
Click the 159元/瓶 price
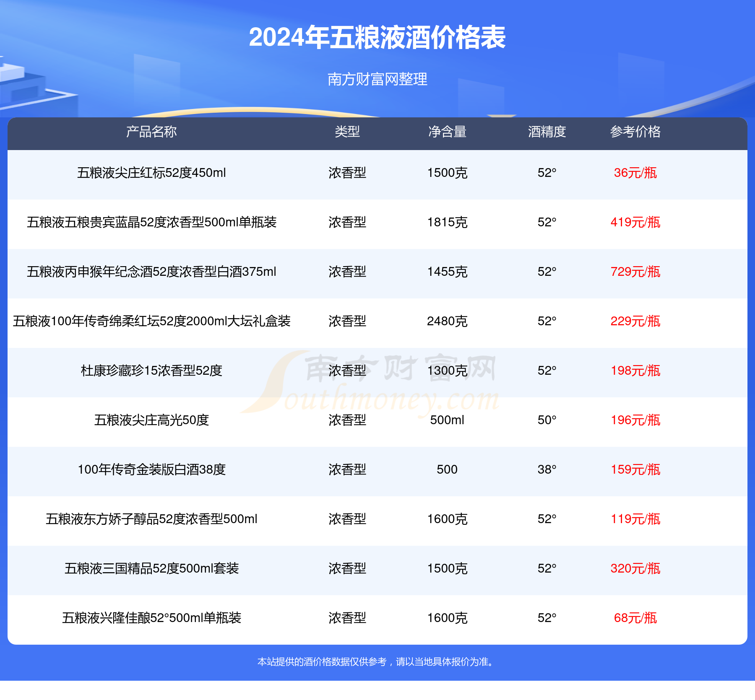pos(635,469)
